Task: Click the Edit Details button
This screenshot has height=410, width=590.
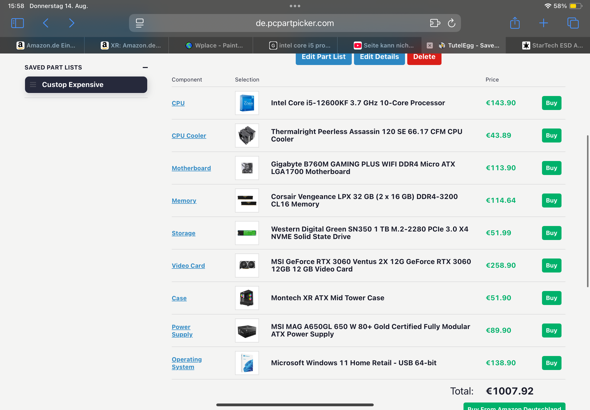Action: [379, 57]
